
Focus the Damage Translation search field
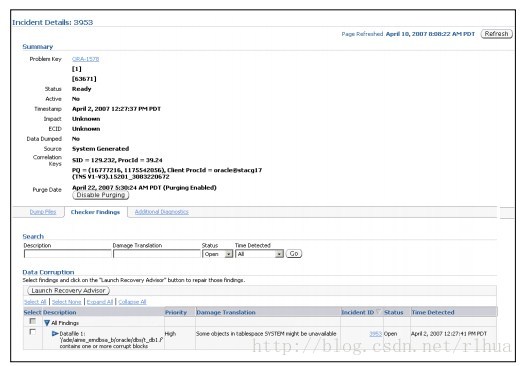point(157,254)
